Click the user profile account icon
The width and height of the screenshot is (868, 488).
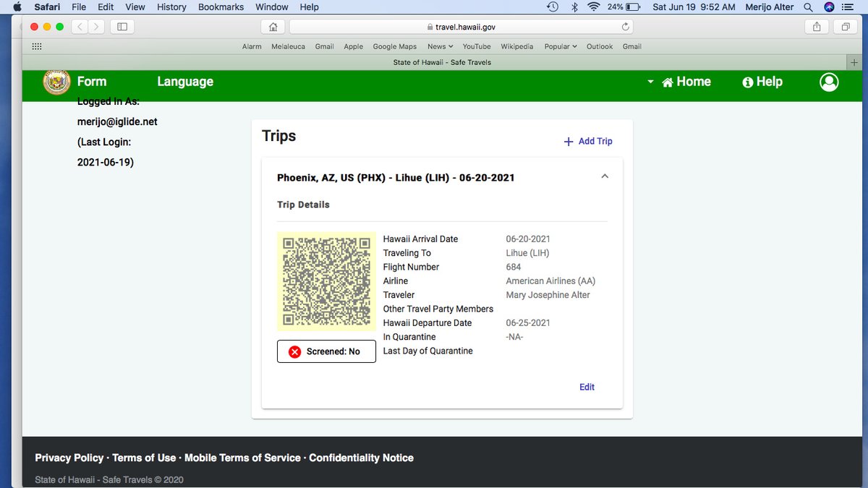tap(829, 82)
